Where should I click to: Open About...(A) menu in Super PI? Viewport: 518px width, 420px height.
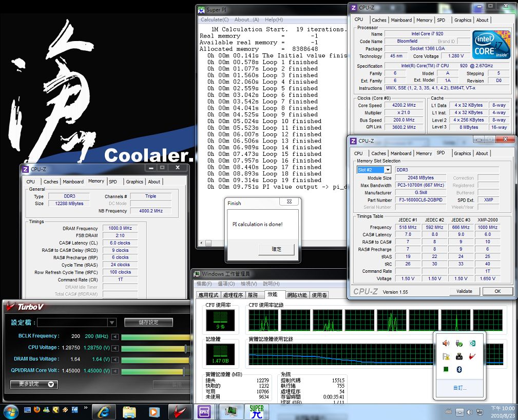tap(246, 20)
